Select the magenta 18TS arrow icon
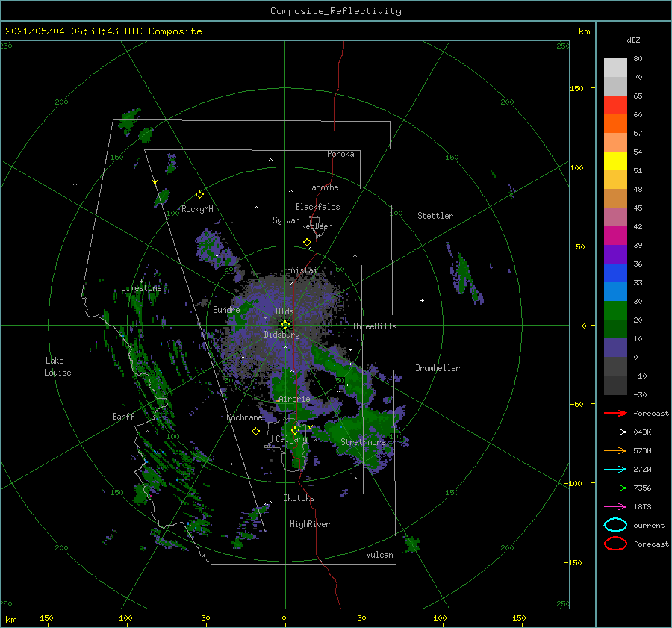This screenshot has width=672, height=628. pyautogui.click(x=615, y=507)
